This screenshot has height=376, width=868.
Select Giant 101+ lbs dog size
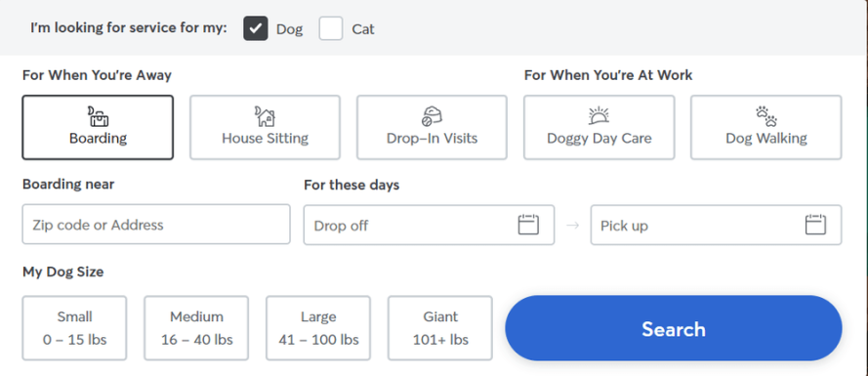(440, 328)
